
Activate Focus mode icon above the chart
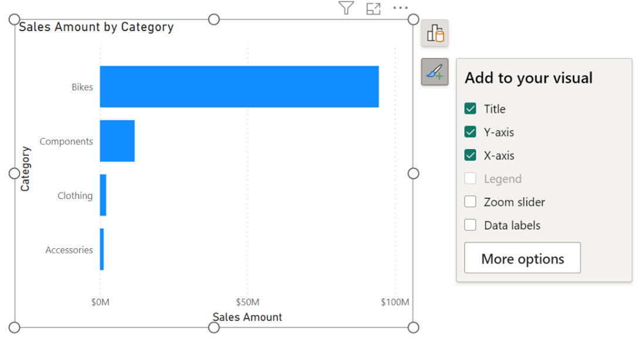point(374,8)
